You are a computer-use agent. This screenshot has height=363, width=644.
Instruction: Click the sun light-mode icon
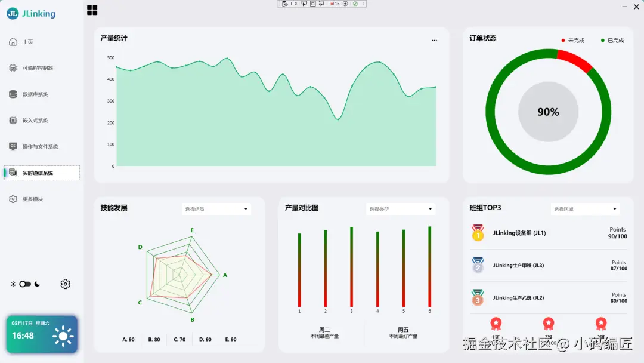point(13,284)
